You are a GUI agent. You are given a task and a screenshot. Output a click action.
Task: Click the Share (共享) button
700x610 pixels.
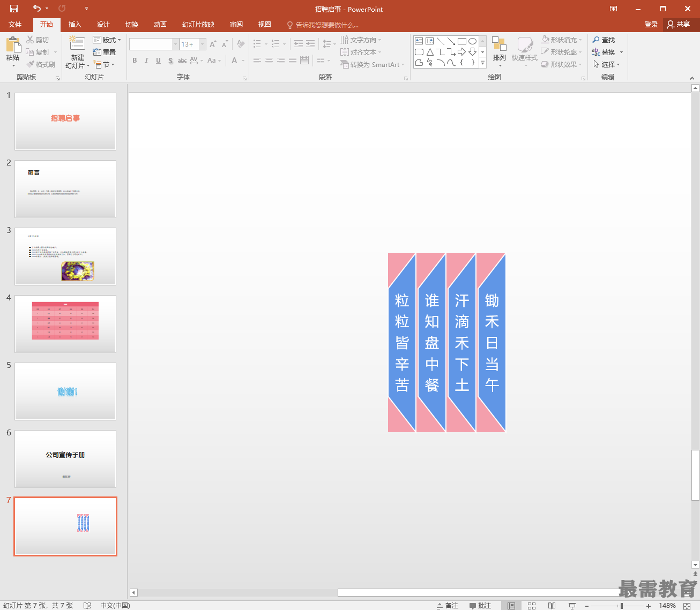679,25
